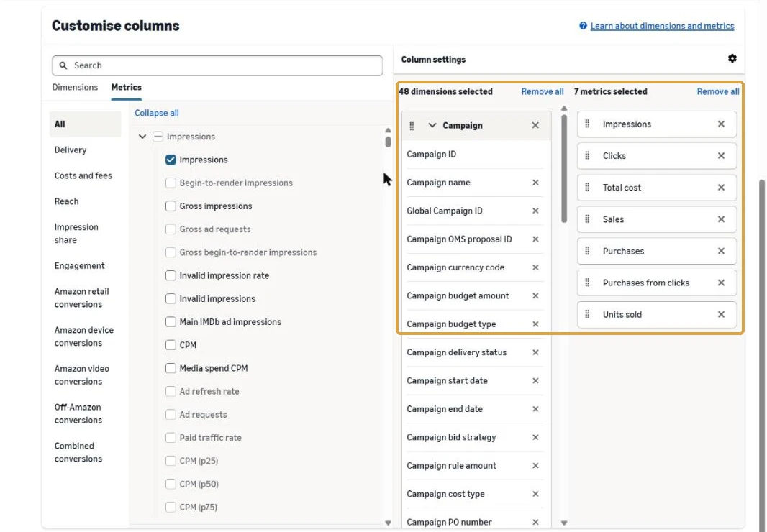Remove Campaign rule amount dimension
Viewport: 767px width, 532px height.
(535, 466)
